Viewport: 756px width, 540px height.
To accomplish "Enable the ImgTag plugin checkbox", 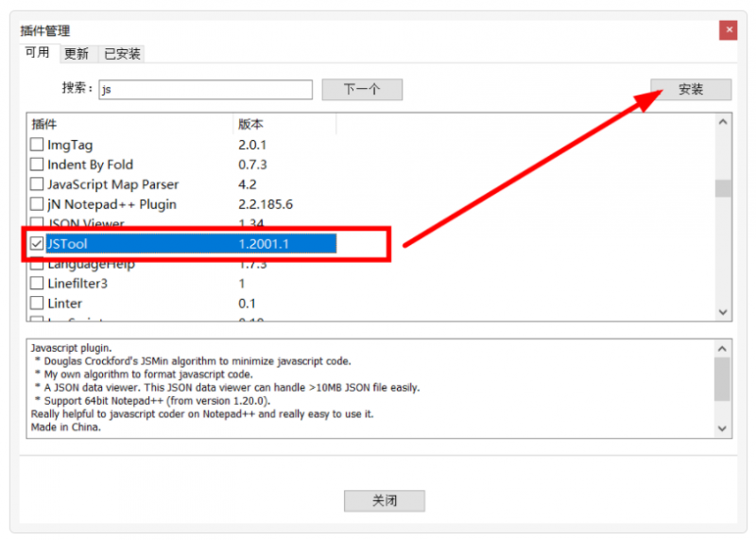I will (x=37, y=145).
